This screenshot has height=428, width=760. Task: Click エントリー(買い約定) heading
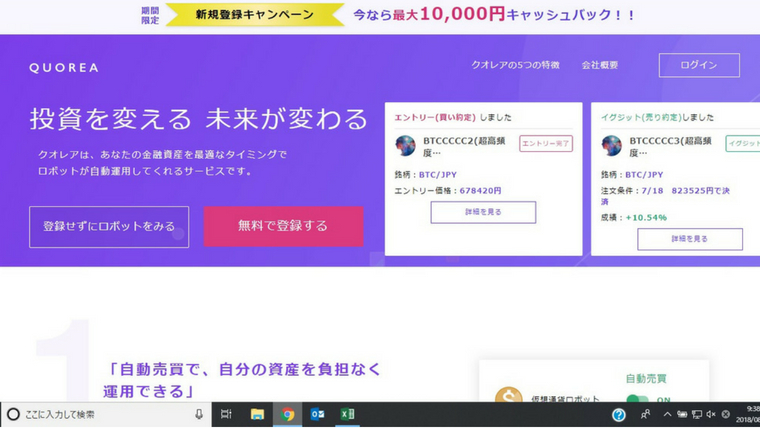(x=435, y=117)
